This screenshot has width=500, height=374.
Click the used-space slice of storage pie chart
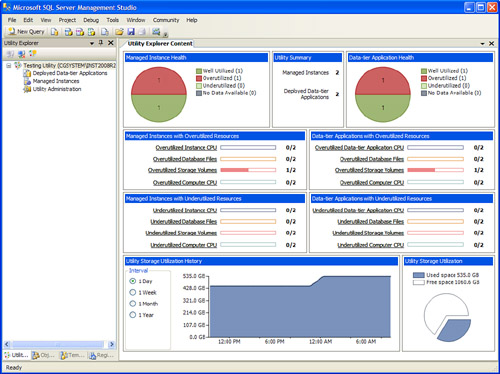tap(454, 330)
